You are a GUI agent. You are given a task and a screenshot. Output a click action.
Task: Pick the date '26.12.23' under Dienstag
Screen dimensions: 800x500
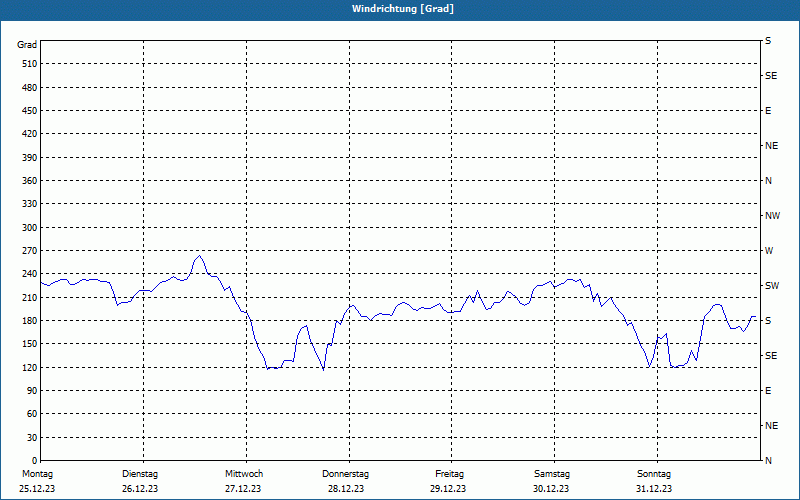[x=140, y=489]
